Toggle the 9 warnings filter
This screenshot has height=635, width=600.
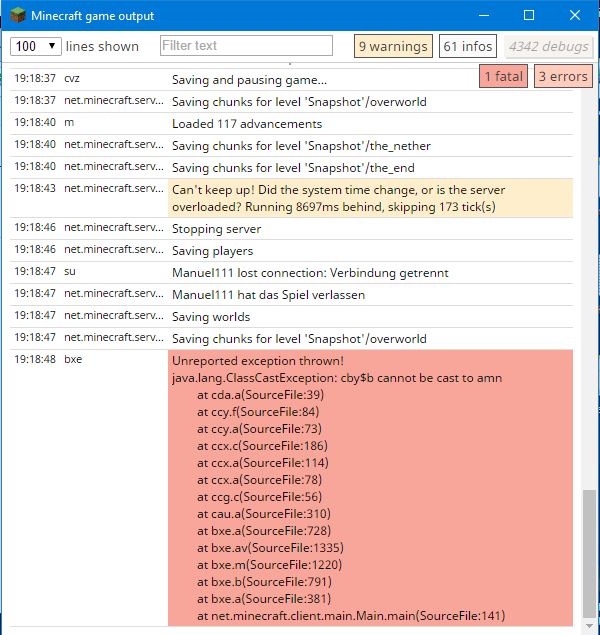(x=393, y=46)
